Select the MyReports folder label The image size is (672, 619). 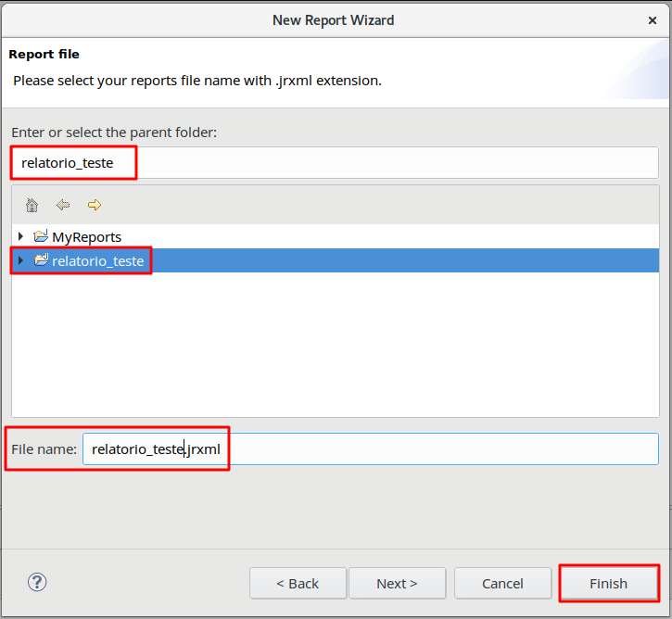tap(86, 236)
